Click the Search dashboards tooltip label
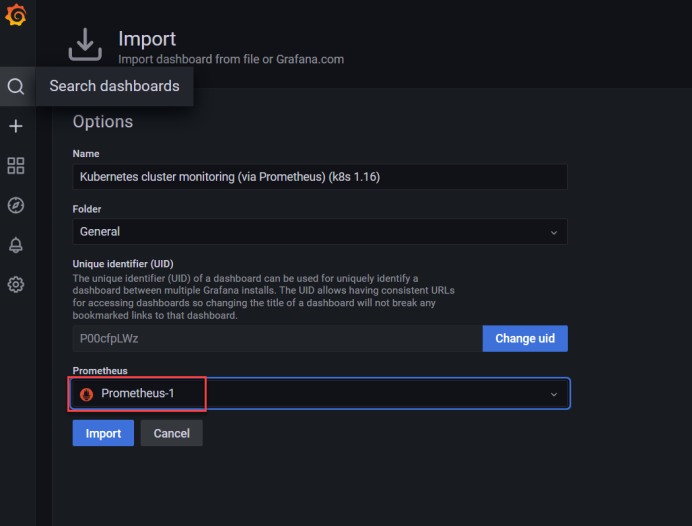The image size is (692, 526). 114,86
